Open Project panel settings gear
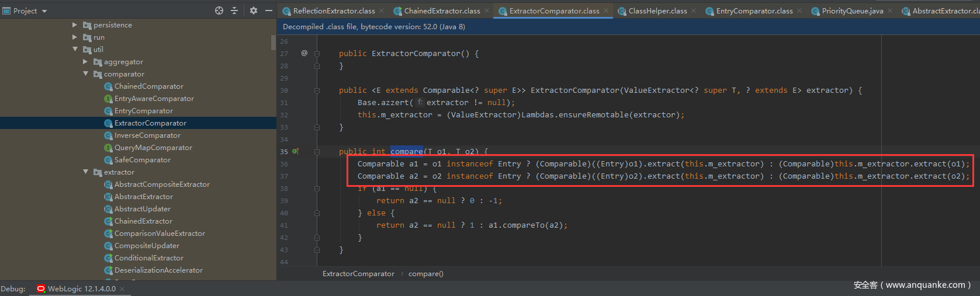 coord(253,11)
